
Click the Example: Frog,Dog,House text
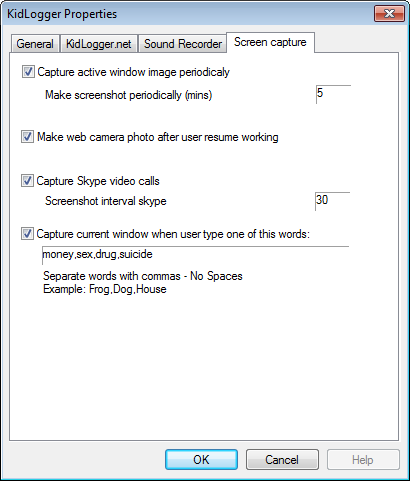tap(105, 289)
